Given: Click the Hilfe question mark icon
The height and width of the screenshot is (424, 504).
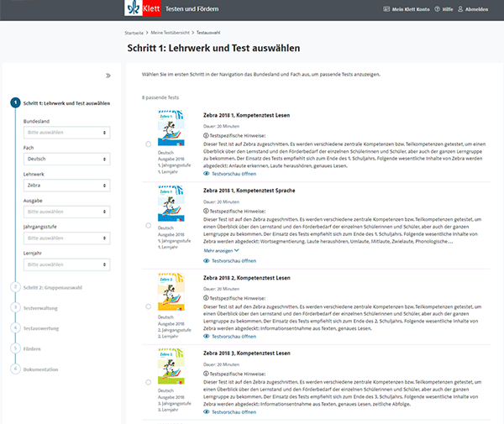Looking at the screenshot, I should coord(437,9).
